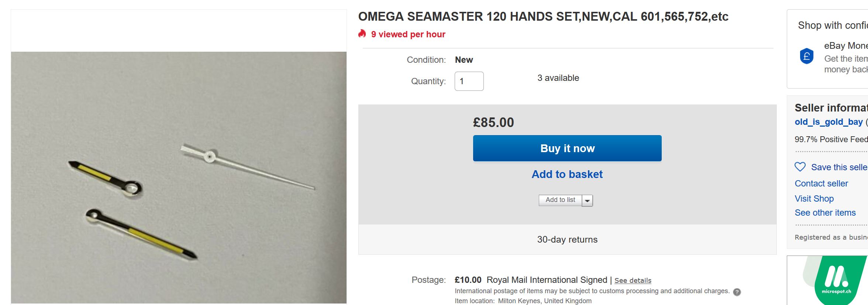The image size is (868, 305).
Task: Click the watch hands product image
Action: [x=179, y=178]
